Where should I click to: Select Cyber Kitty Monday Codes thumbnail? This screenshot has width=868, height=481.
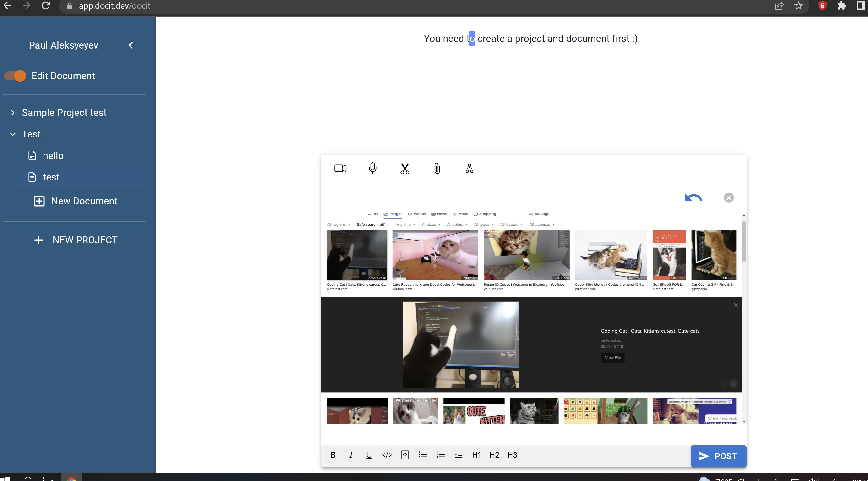(x=611, y=255)
